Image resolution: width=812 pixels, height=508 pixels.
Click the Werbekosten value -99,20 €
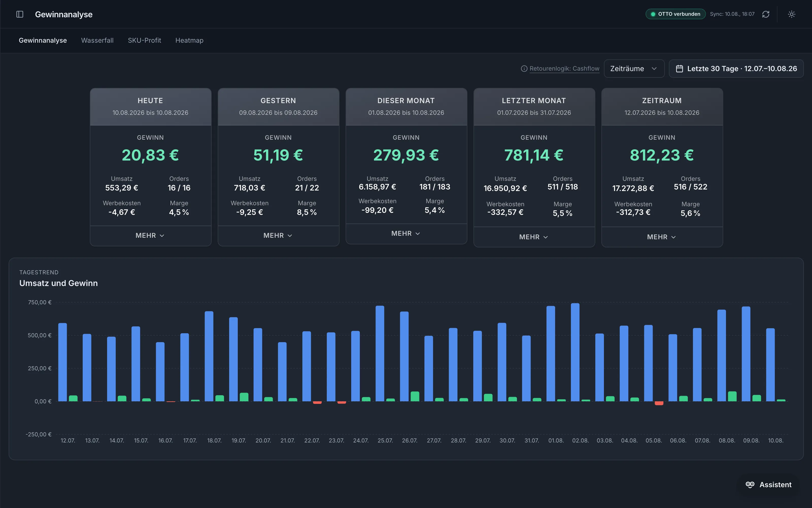point(378,210)
